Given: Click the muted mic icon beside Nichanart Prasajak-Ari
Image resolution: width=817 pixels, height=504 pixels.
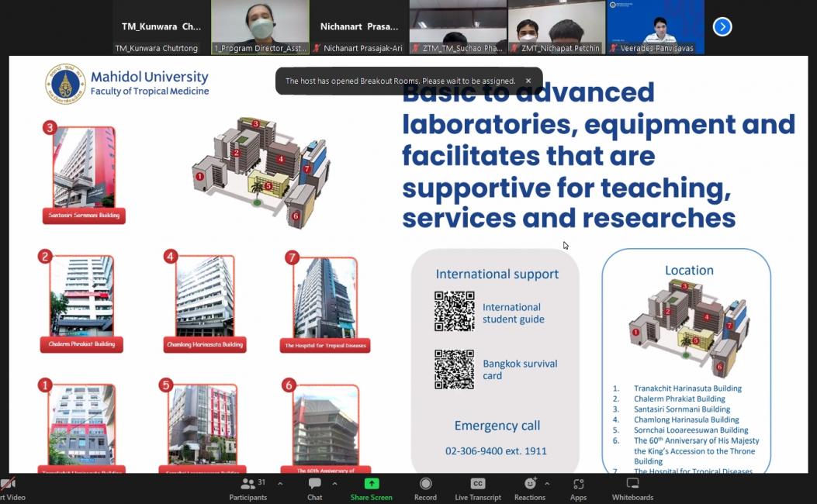Looking at the screenshot, I should tap(317, 48).
